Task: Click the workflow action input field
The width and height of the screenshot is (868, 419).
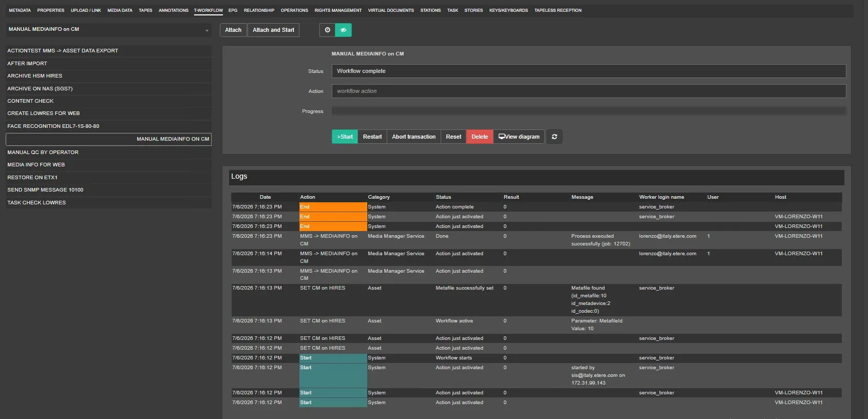Action: pyautogui.click(x=589, y=91)
